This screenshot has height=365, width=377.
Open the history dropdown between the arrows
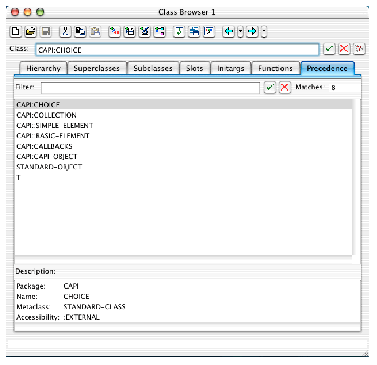pos(240,32)
